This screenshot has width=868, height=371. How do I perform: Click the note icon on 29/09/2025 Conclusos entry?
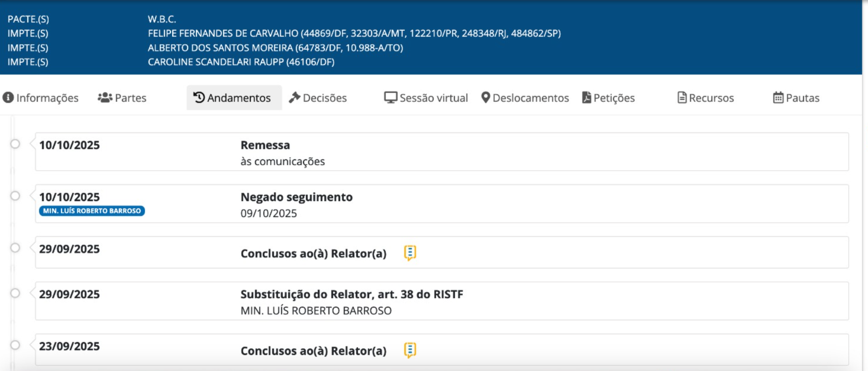coord(410,253)
